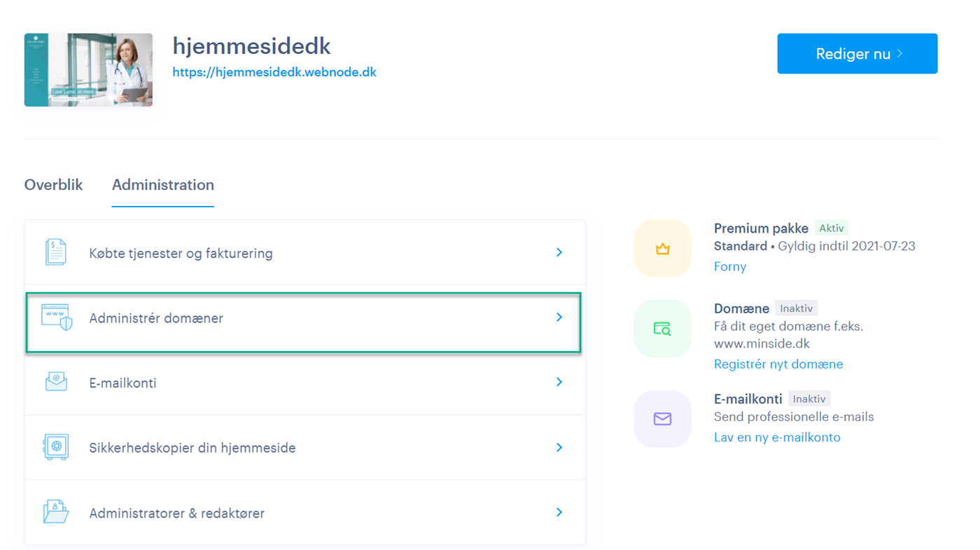Select the domain search icon next to Domæne
The image size is (980, 550).
(x=662, y=328)
